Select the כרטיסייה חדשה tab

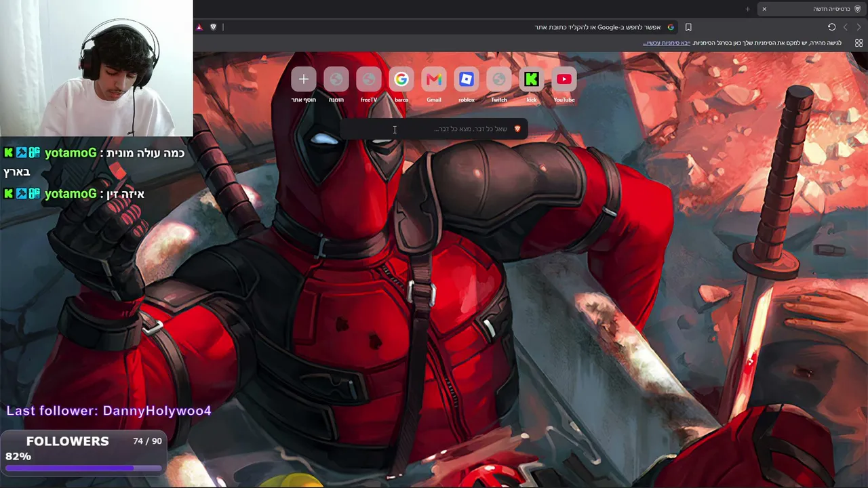[x=812, y=9]
